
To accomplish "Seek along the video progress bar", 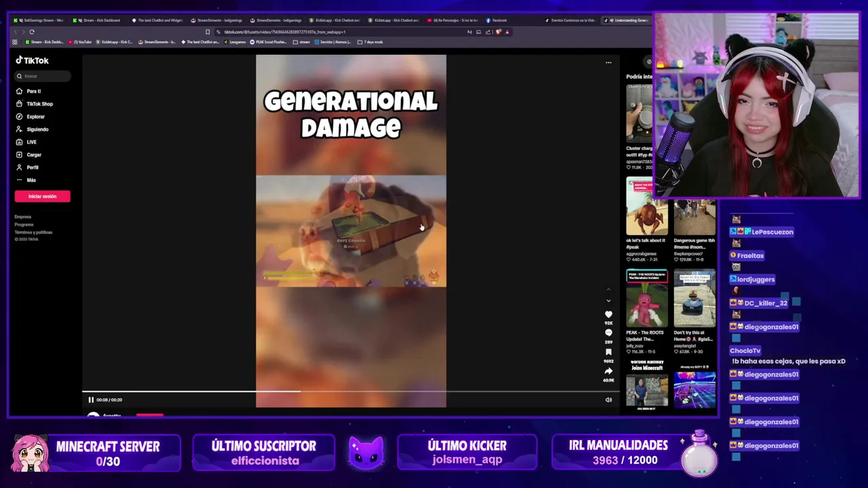I will click(350, 392).
